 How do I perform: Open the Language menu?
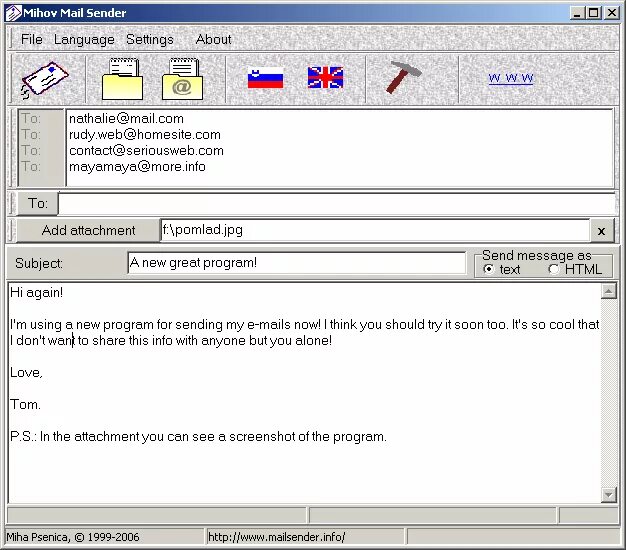(x=84, y=39)
